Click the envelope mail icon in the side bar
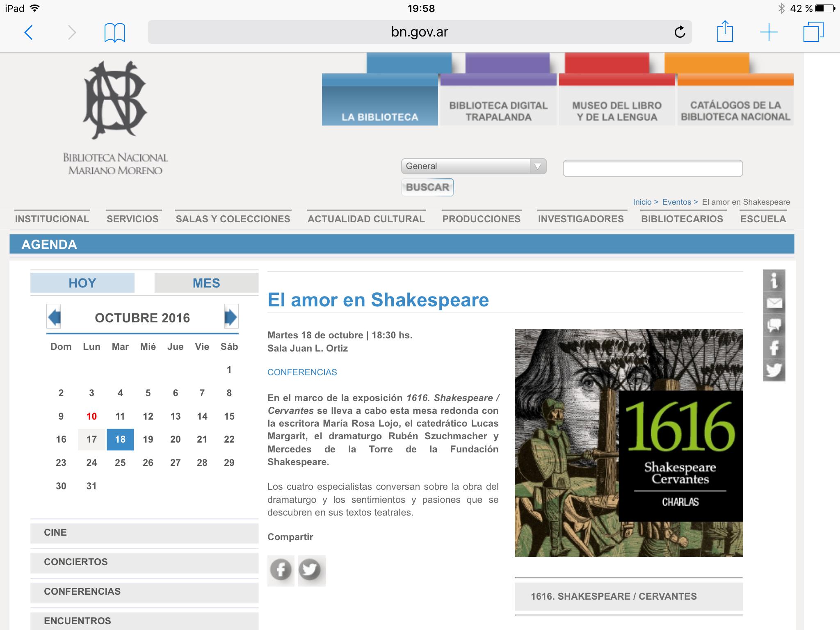Viewport: 840px width, 630px height. click(774, 303)
